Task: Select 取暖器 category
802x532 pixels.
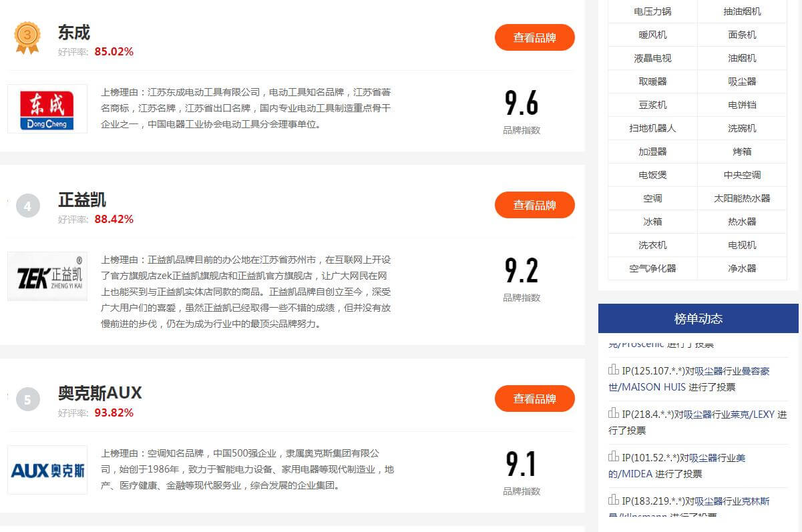Action: [652, 81]
